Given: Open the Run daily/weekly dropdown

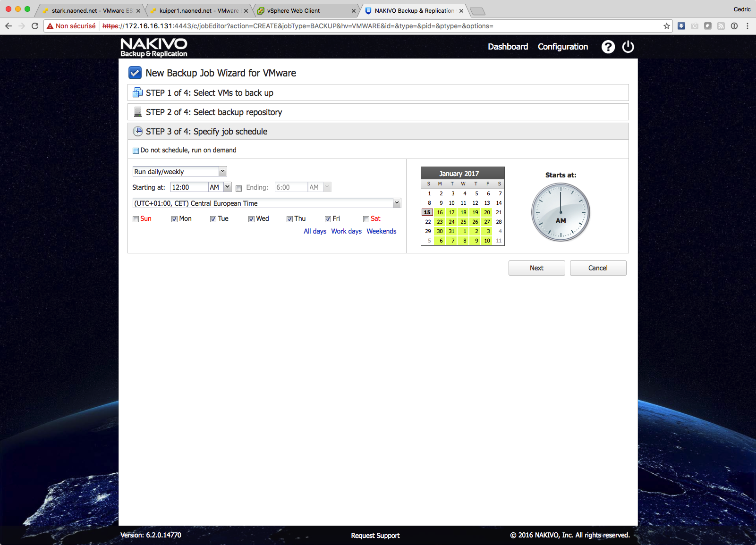Looking at the screenshot, I should point(179,172).
